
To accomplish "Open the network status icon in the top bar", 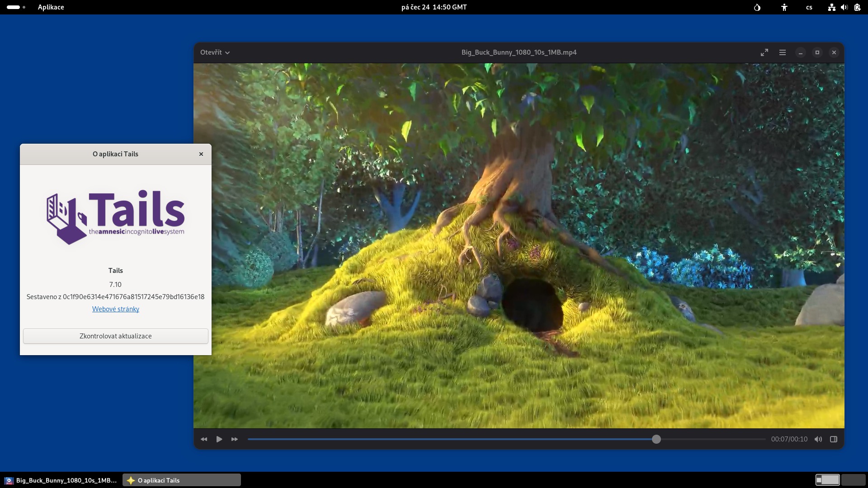I will click(x=831, y=7).
